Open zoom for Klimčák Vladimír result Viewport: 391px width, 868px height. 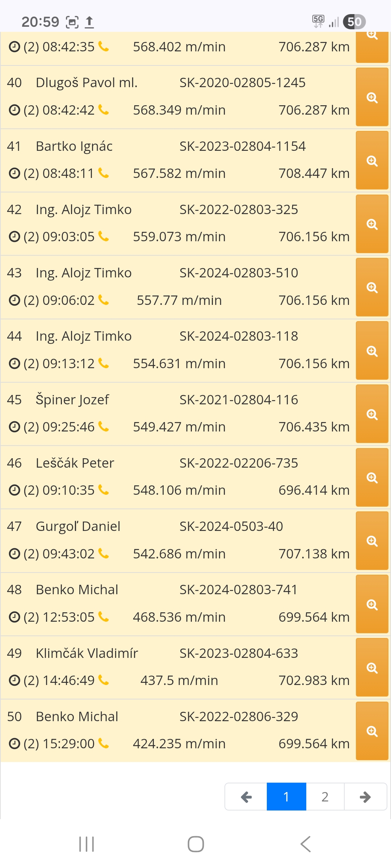pos(372,668)
